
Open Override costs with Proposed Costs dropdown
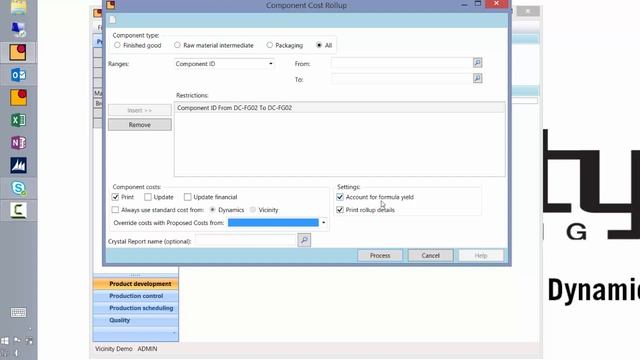[x=323, y=222]
